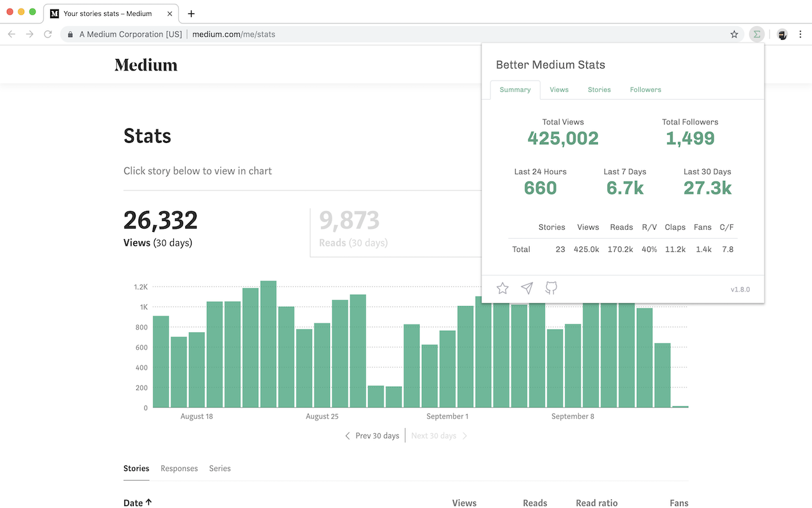Select the Stories tab below the chart
Screen dimensions: 812x508
point(136,469)
